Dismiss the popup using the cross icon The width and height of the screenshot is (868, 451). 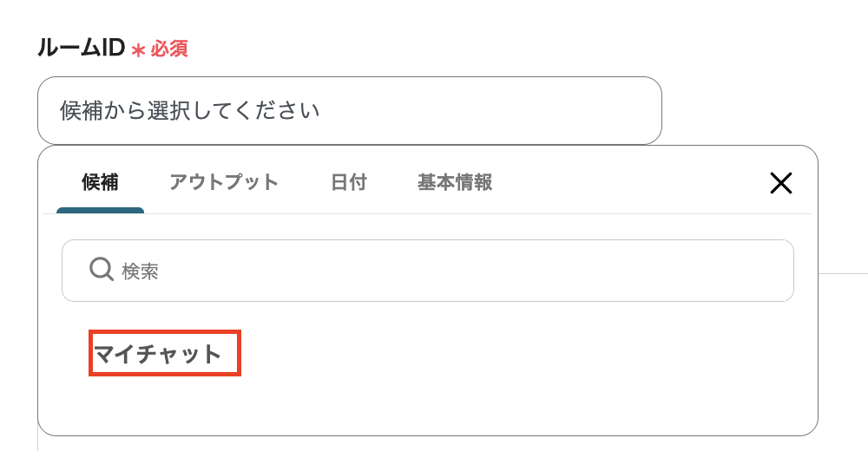point(781,182)
